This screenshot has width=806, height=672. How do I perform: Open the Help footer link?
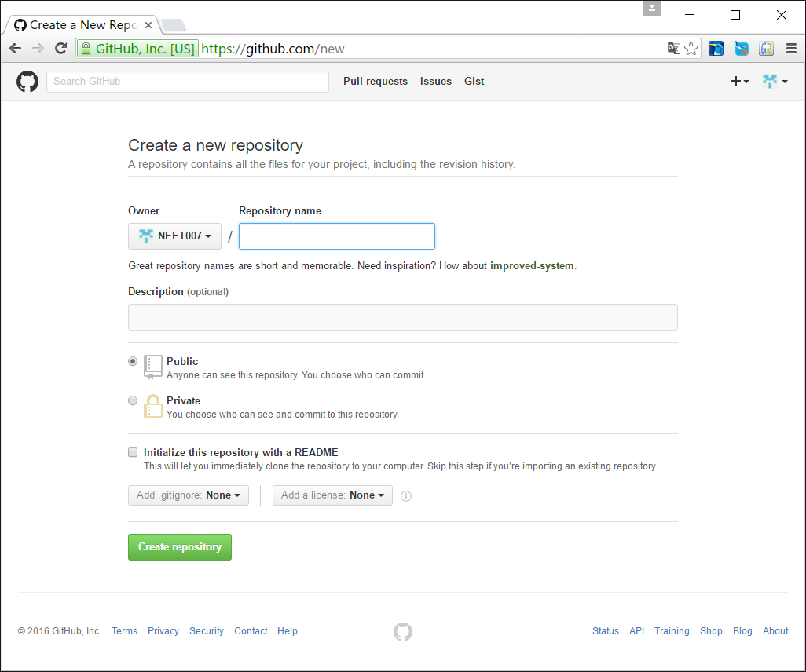pos(288,631)
